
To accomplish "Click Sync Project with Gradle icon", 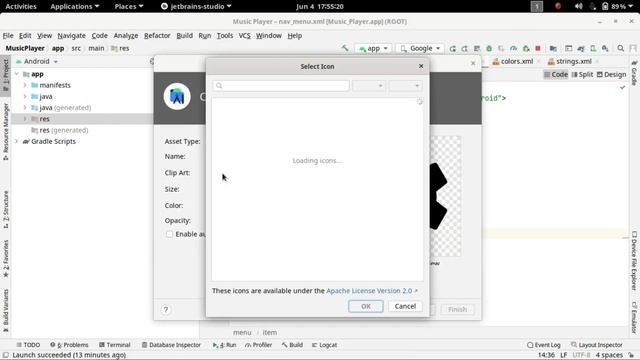I will pyautogui.click(x=581, y=49).
